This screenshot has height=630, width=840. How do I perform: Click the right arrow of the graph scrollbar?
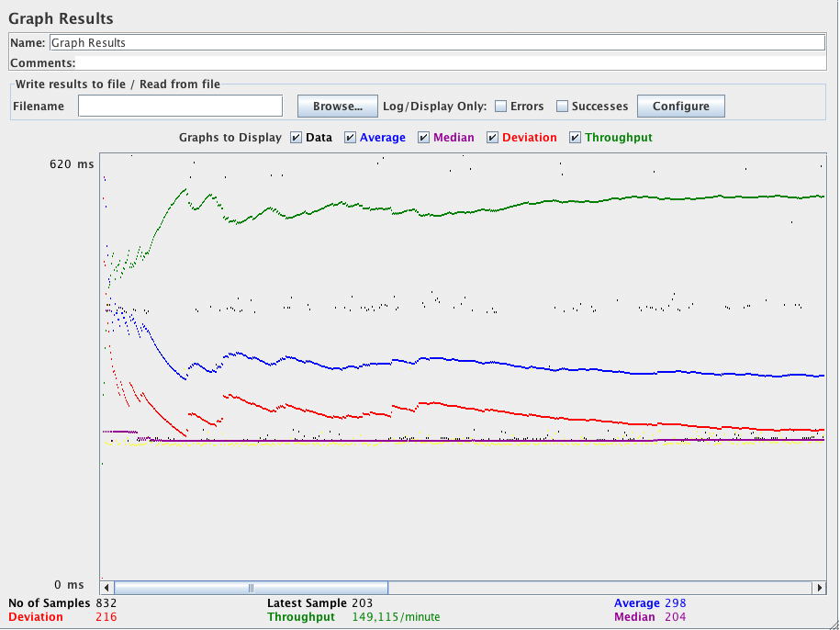(819, 587)
